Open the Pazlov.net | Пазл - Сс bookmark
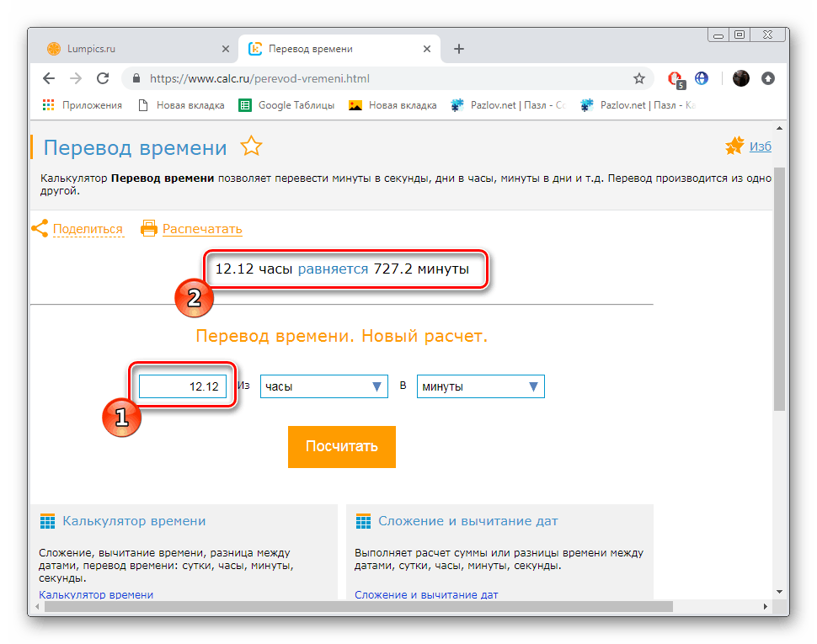 click(509, 105)
